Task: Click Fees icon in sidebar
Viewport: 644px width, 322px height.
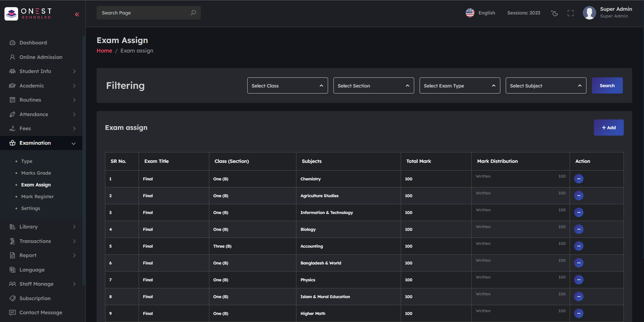Action: pyautogui.click(x=12, y=128)
